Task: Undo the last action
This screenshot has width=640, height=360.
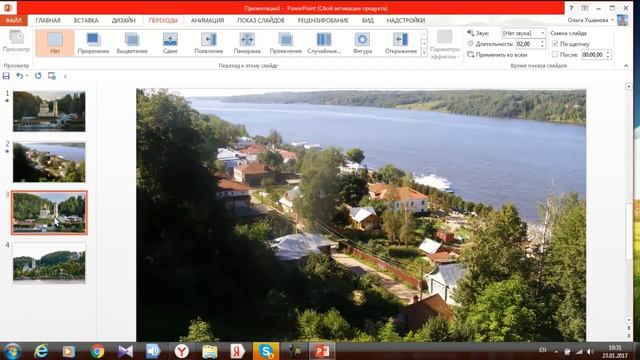Action: pyautogui.click(x=19, y=76)
